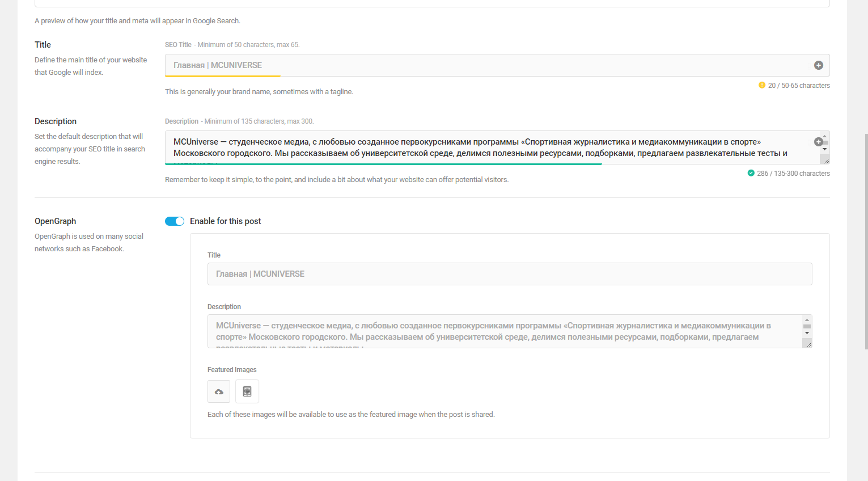Click the OpenGraph "Description" field label
The image size is (868, 481).
[x=224, y=307]
